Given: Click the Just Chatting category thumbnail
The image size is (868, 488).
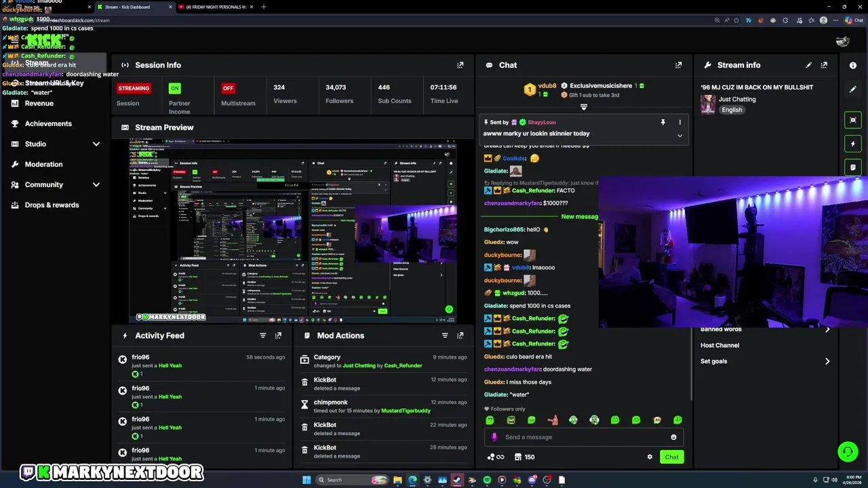Looking at the screenshot, I should tap(708, 104).
